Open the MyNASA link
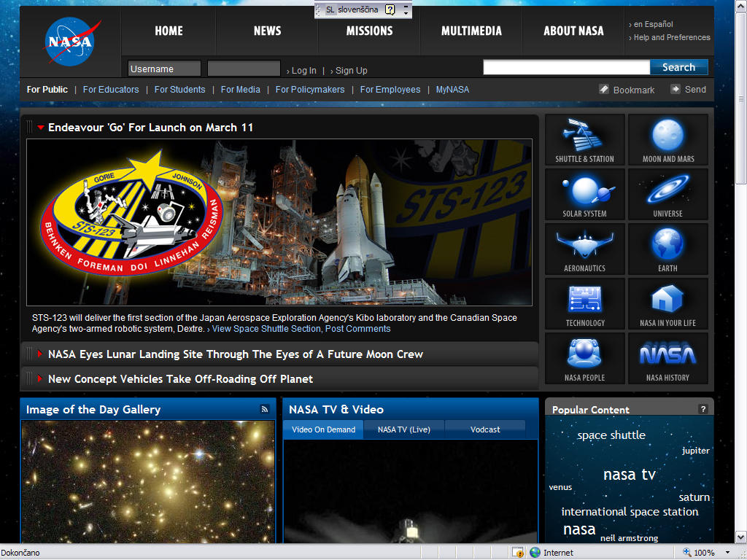 pos(452,90)
